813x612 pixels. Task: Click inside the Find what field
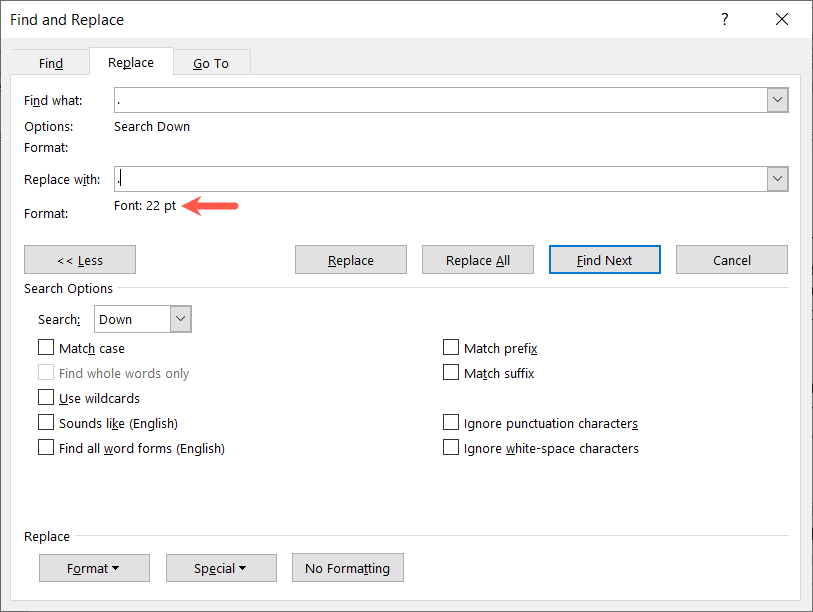(440, 100)
